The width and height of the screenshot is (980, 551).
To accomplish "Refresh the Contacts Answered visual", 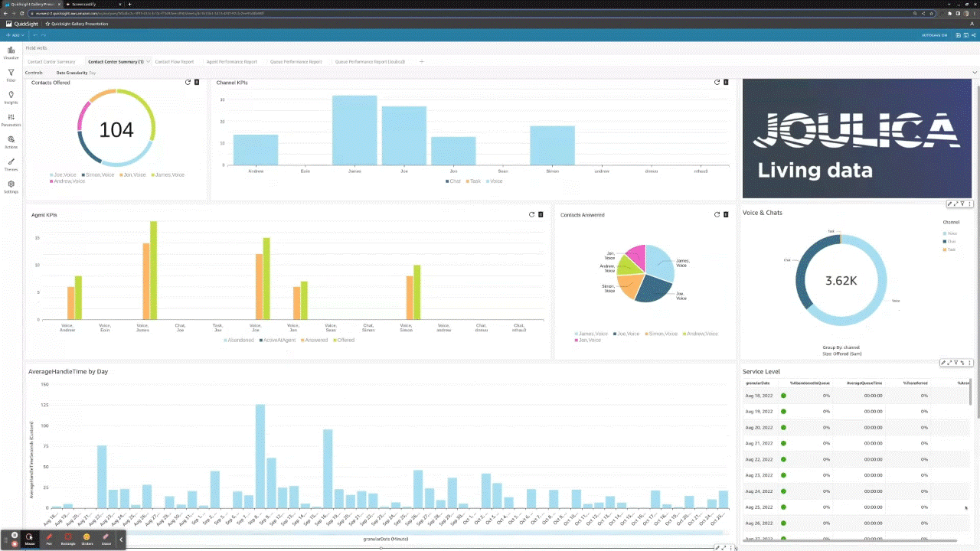I will (x=717, y=214).
